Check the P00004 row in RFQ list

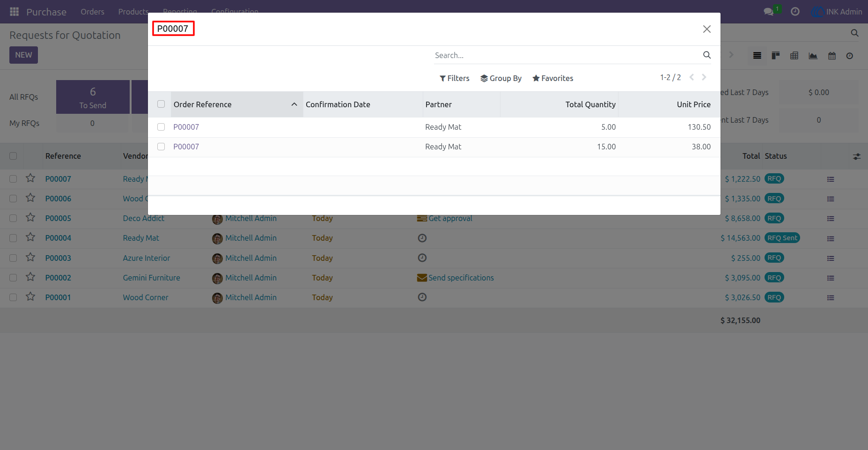pyautogui.click(x=13, y=238)
